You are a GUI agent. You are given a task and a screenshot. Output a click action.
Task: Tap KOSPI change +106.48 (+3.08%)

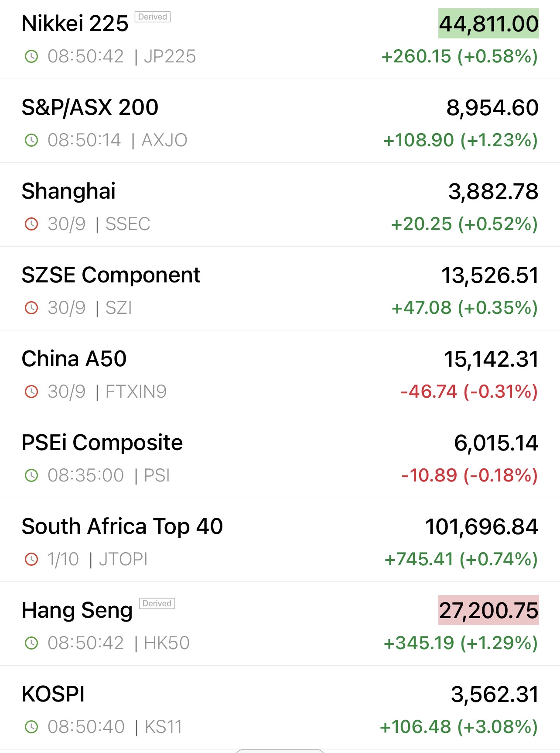click(x=458, y=727)
